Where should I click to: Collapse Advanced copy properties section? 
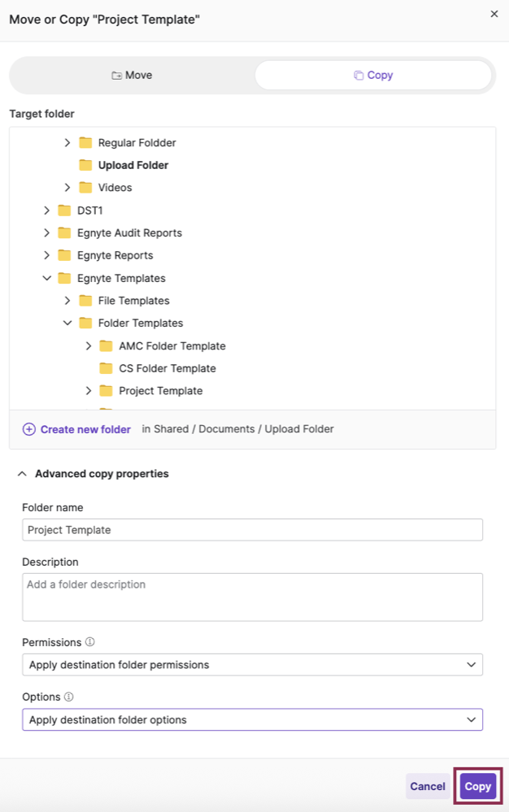[x=22, y=474]
